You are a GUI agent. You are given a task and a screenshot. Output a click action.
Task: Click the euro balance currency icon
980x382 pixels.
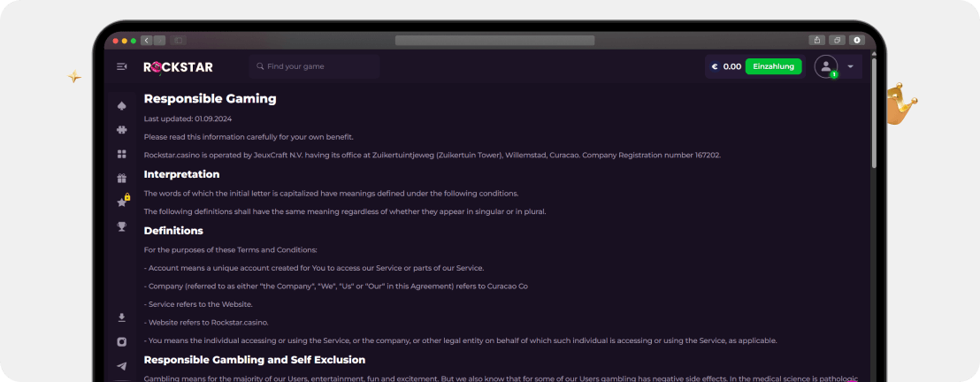pos(715,66)
